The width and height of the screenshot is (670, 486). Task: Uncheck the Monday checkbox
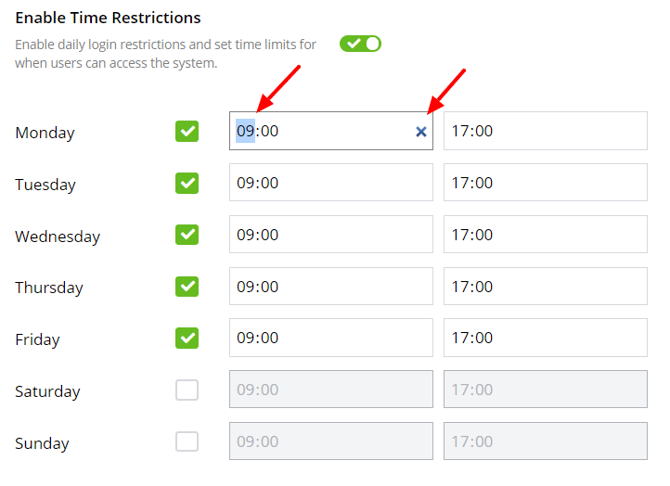click(187, 131)
